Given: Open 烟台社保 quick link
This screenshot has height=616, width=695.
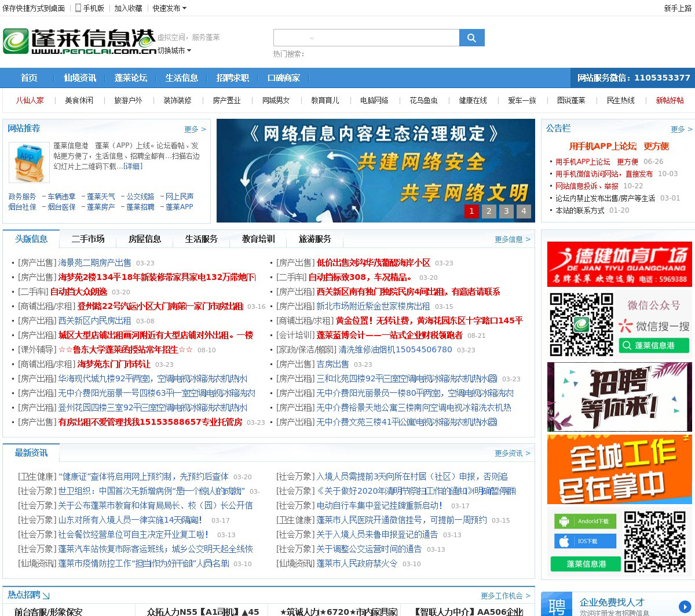Looking at the screenshot, I should [x=22, y=207].
